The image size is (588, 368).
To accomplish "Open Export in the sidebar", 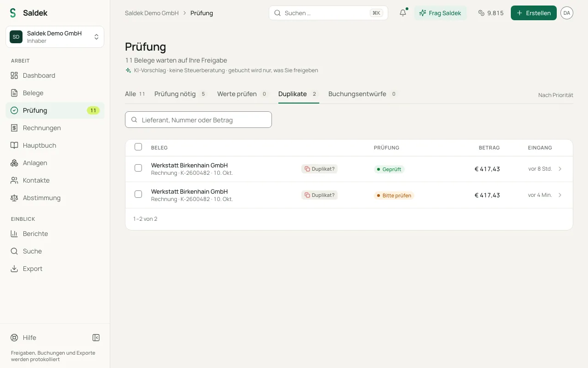I will point(55,269).
